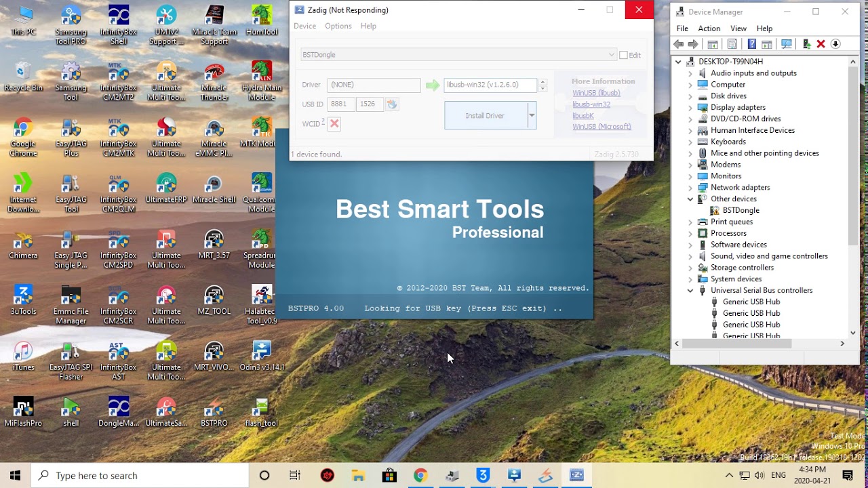This screenshot has width=868, height=488.
Task: Collapse the DESKTOP-T99N04H root node
Action: [x=678, y=62]
